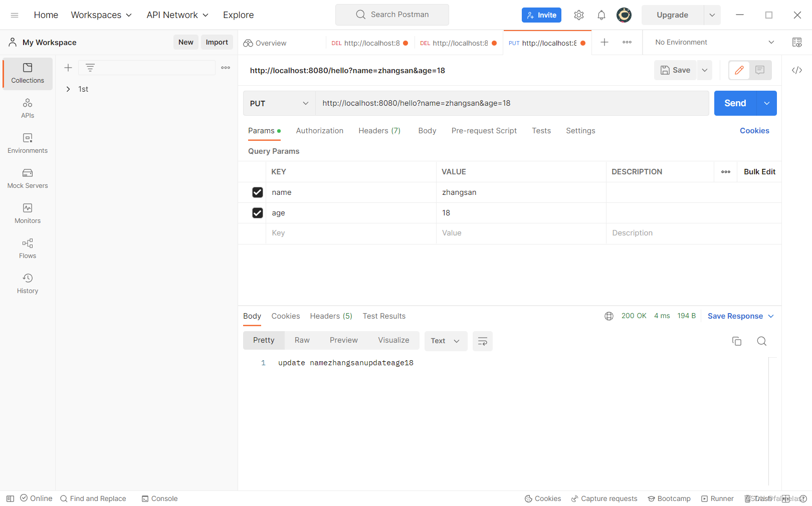This screenshot has height=506, width=812.
Task: Toggle line wrap in the response
Action: 483,341
